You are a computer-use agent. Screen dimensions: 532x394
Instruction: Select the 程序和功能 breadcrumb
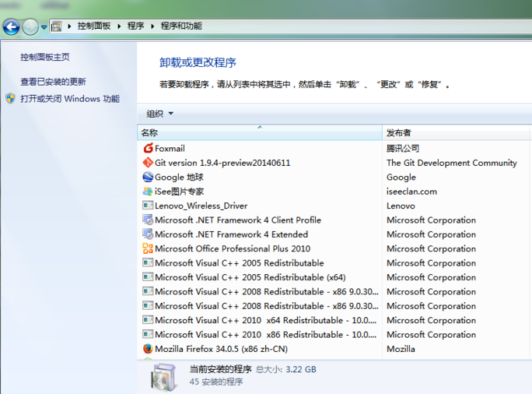point(181,26)
